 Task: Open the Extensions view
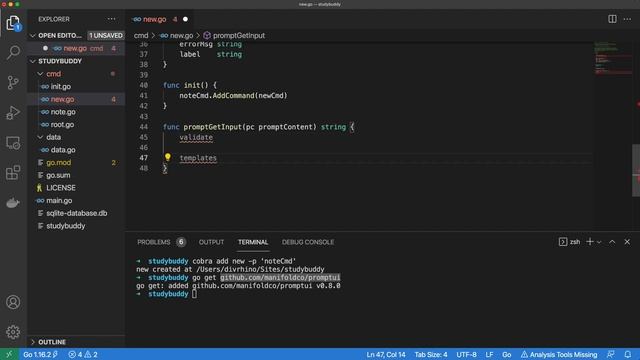point(13,173)
